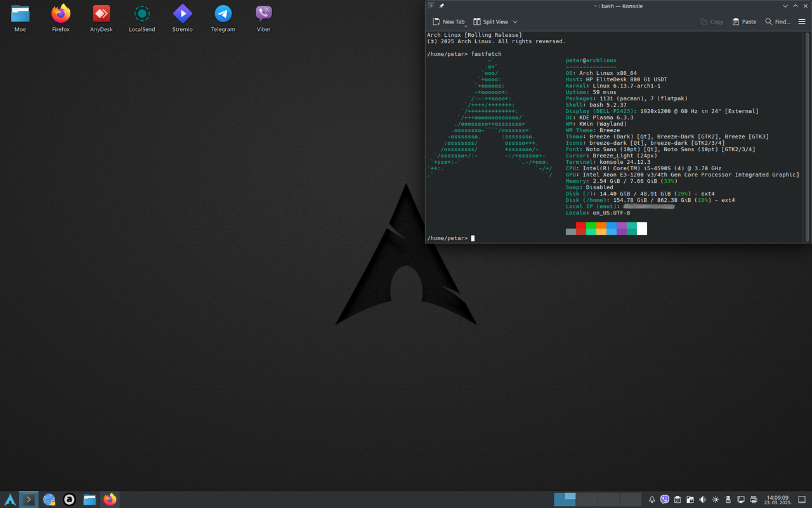
Task: Click the show desktop button in the panel
Action: (803, 500)
